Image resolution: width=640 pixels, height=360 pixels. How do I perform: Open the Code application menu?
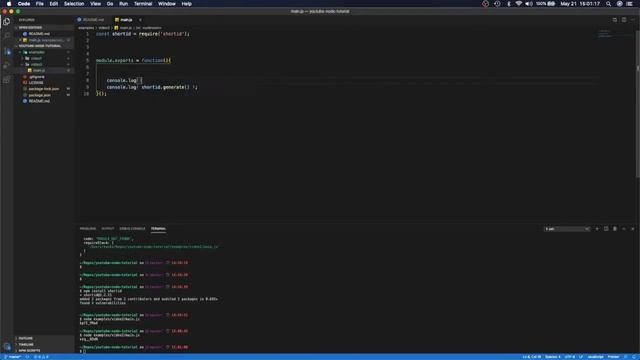[24, 4]
